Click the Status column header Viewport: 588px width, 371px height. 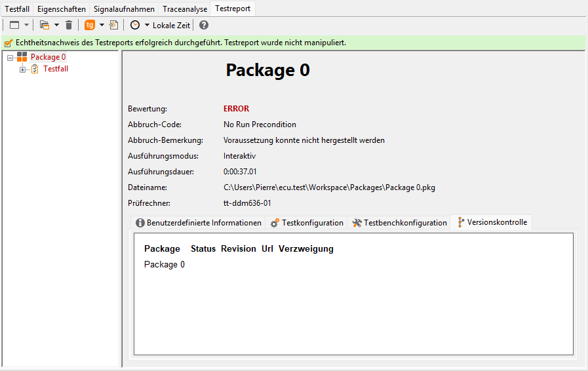pyautogui.click(x=203, y=248)
